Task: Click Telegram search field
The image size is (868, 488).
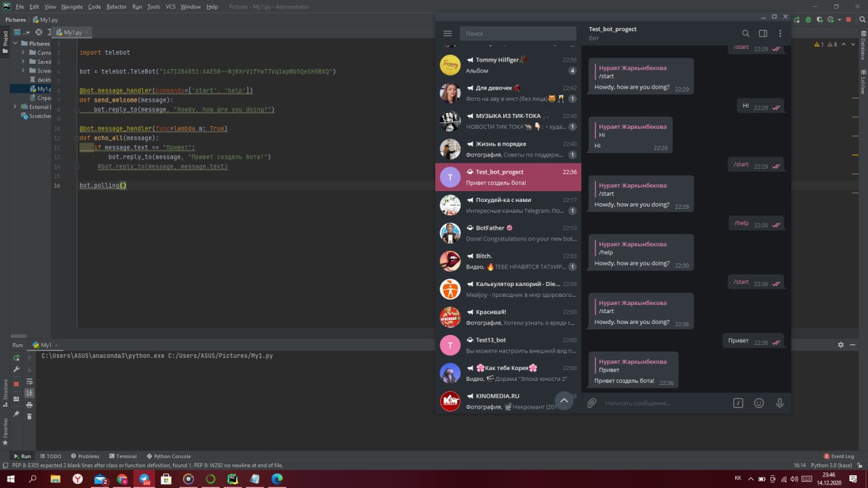Action: coord(517,33)
